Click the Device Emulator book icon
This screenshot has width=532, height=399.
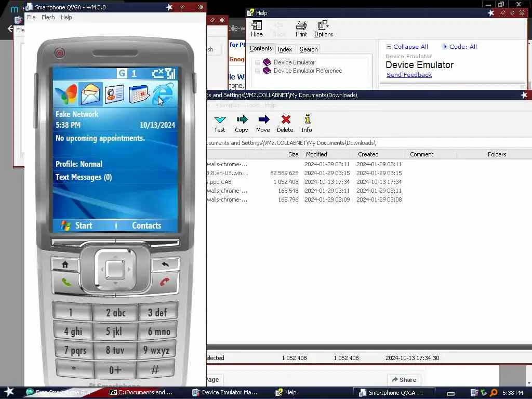click(x=267, y=62)
